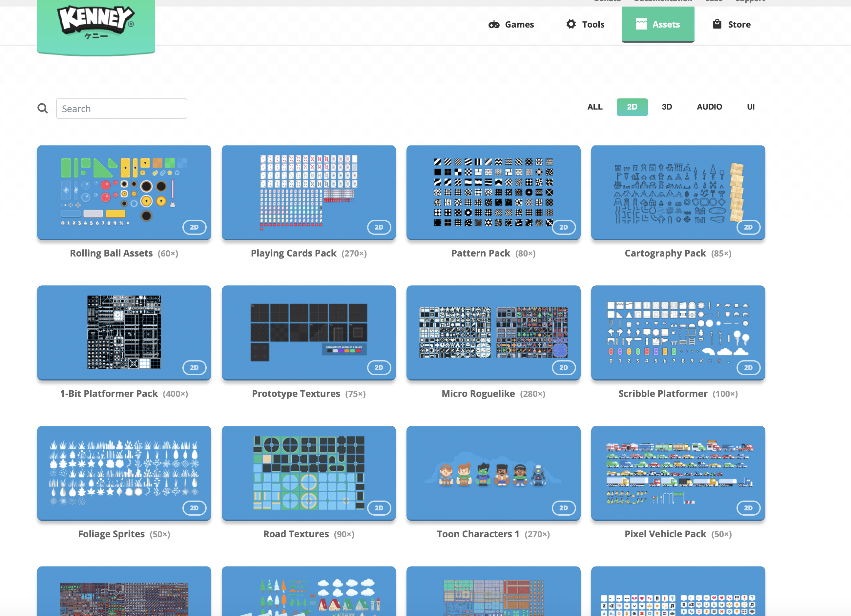Click the gear icon beside Tools
The height and width of the screenshot is (616, 851).
[x=571, y=24]
